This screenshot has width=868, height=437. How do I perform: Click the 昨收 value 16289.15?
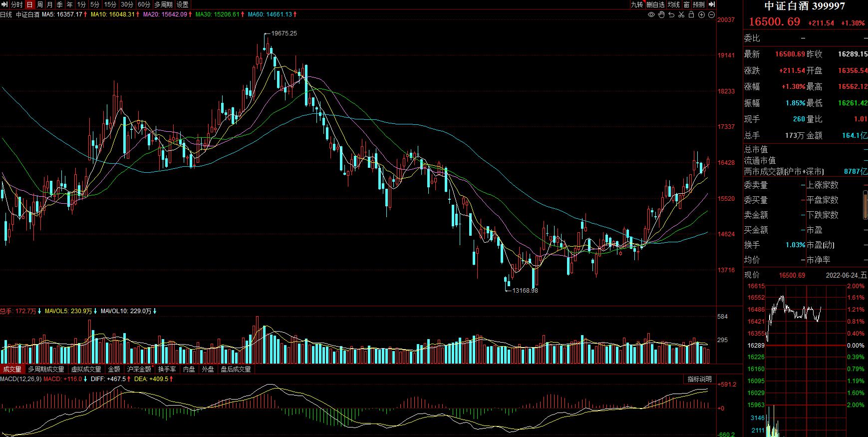tap(853, 54)
